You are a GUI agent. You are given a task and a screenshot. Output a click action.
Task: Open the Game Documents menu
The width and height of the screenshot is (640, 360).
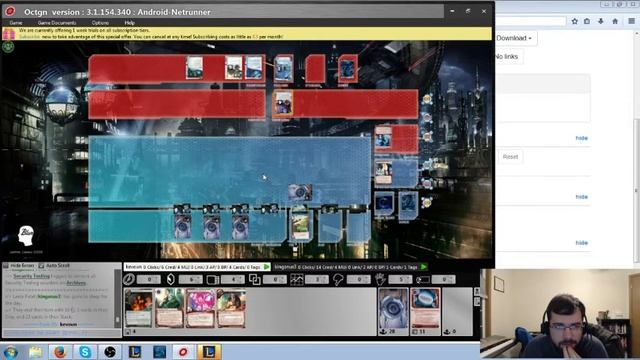57,23
